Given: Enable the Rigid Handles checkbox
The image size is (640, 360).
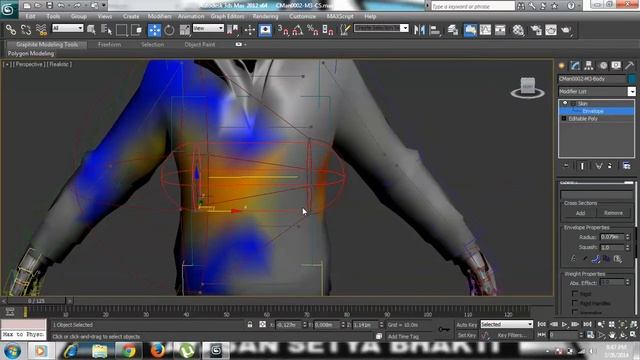Looking at the screenshot, I should 575,303.
